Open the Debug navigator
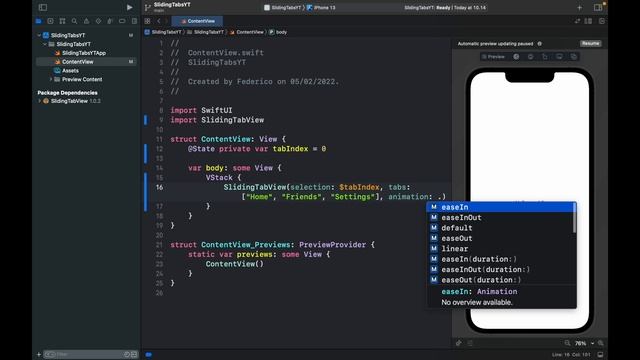 110,21
